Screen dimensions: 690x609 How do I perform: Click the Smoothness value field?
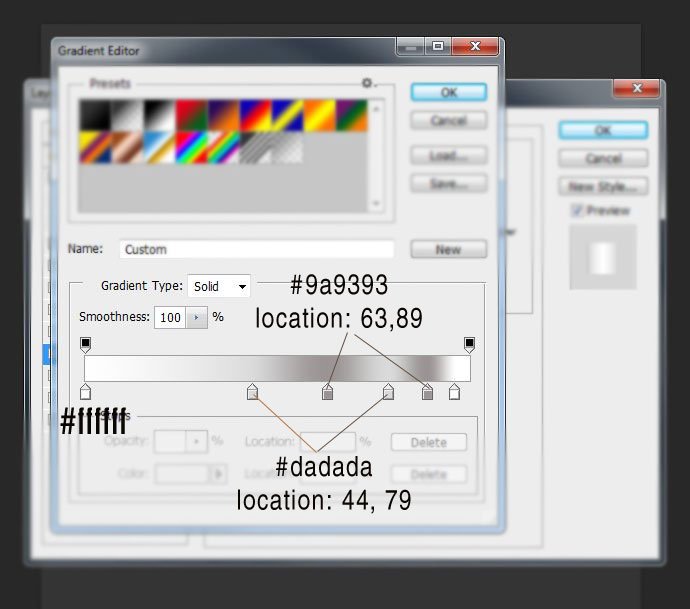(x=170, y=317)
